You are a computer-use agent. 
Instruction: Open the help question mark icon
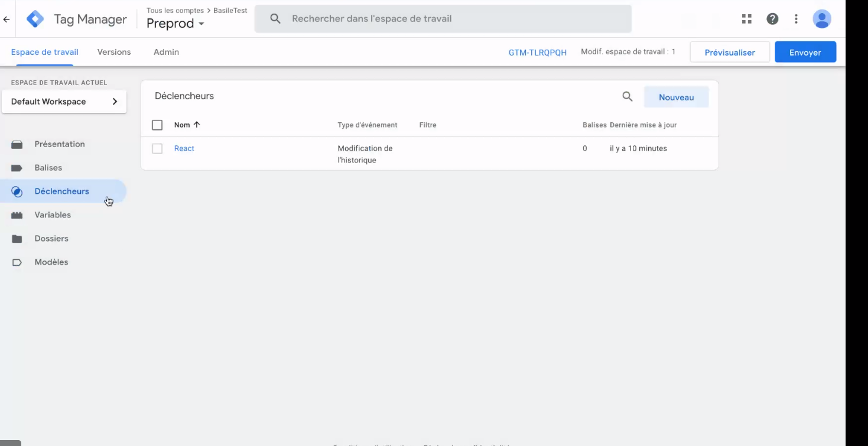[772, 19]
